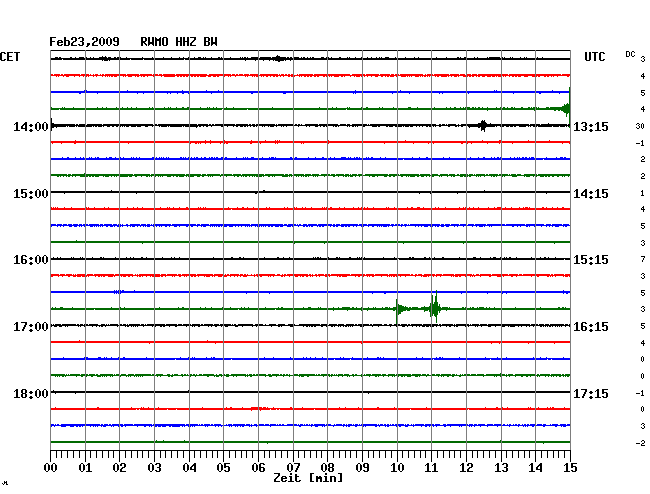Screen dimensions: 650x494
Task: Select minute tick label 01
Action: coord(85,468)
